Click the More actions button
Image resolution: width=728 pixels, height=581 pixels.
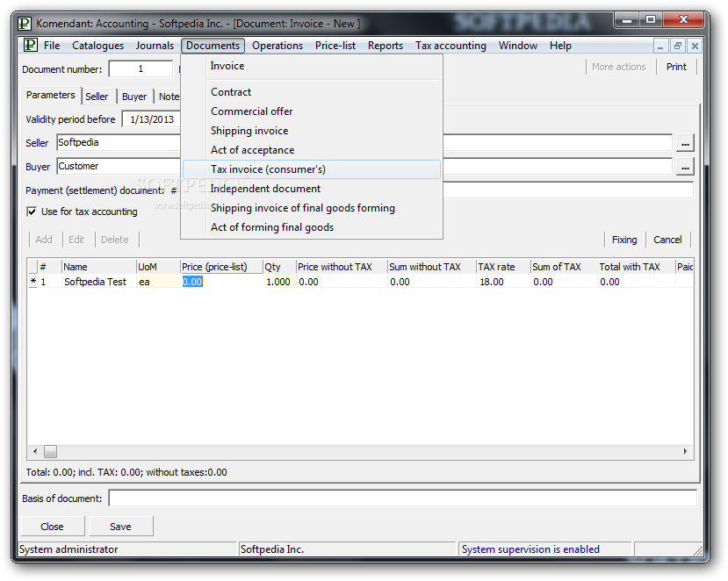point(618,67)
